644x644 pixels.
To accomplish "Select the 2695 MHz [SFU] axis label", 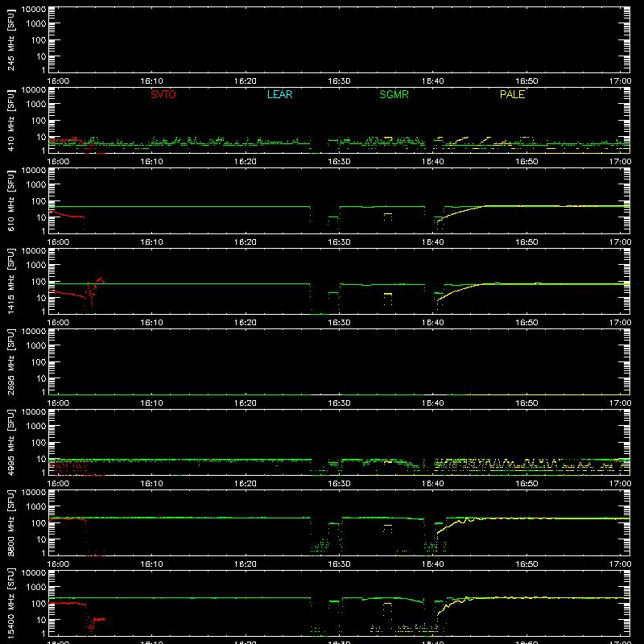I will click(10, 362).
